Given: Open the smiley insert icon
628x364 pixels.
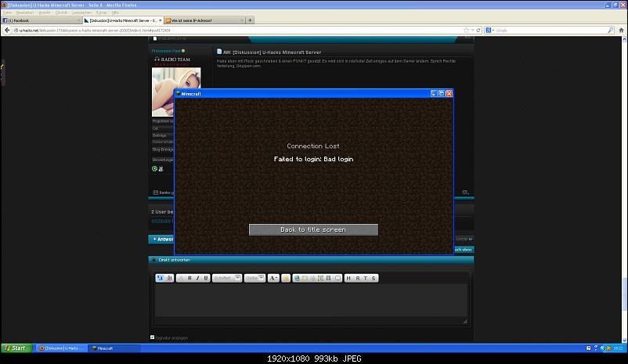Looking at the screenshot, I should coord(286,278).
